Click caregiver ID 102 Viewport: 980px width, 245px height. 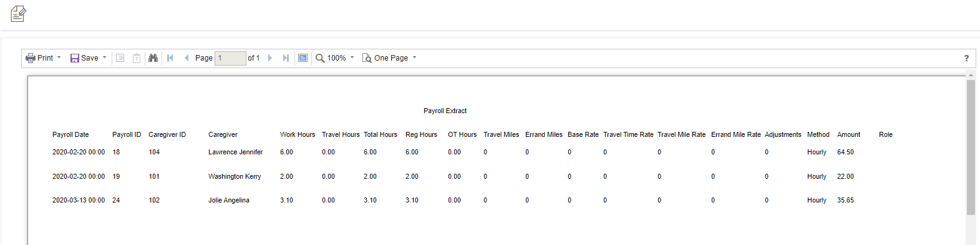154,200
